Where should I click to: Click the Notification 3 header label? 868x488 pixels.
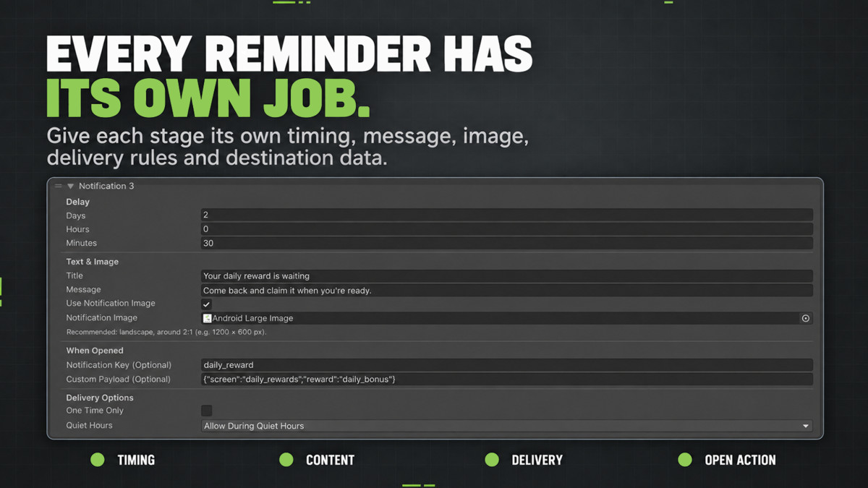106,187
